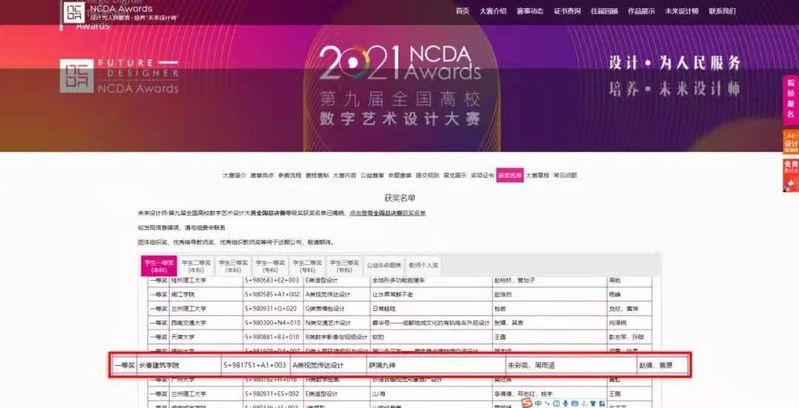Open 赛事动态 in the top navigation
Screen dimensions: 799x408
[x=530, y=12]
